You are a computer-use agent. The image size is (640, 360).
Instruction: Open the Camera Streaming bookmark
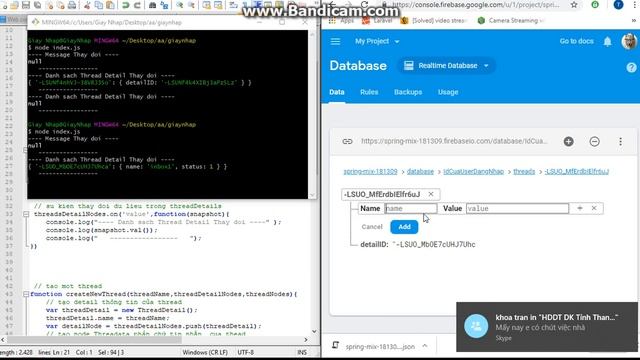click(511, 20)
